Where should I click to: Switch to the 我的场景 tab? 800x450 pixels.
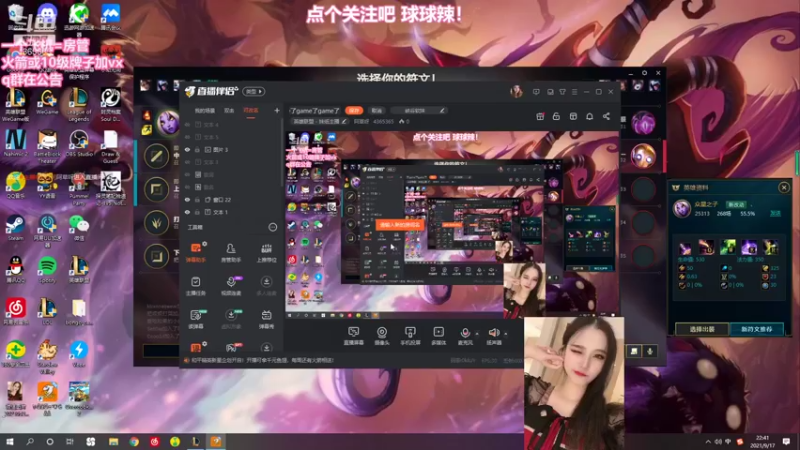pos(205,110)
